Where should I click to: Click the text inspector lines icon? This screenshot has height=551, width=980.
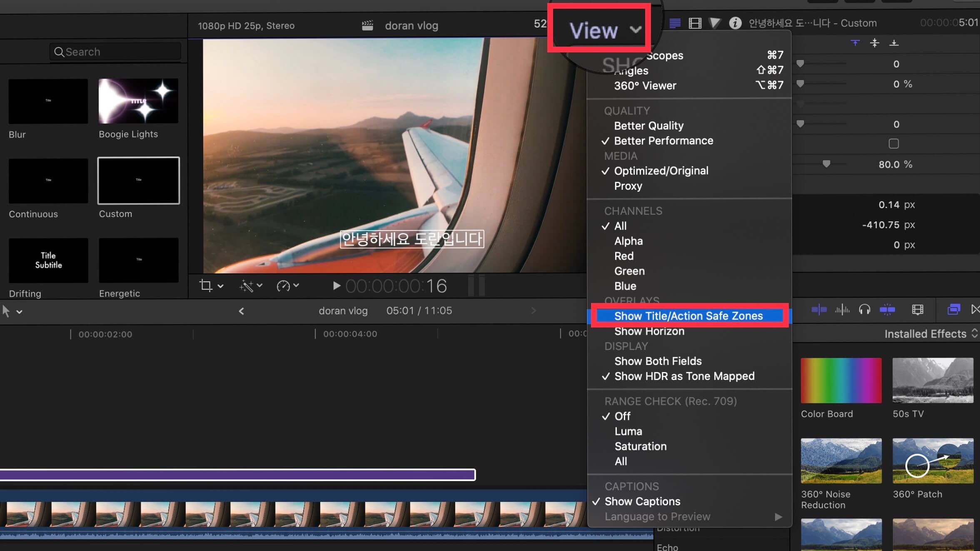pos(675,23)
